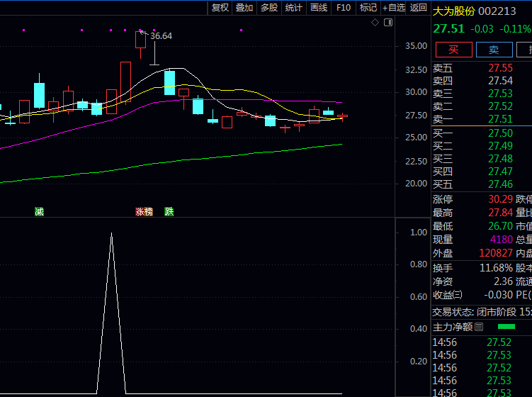Image resolution: width=532 pixels, height=397 pixels.
Task: Open F10 company information
Action: (x=344, y=8)
